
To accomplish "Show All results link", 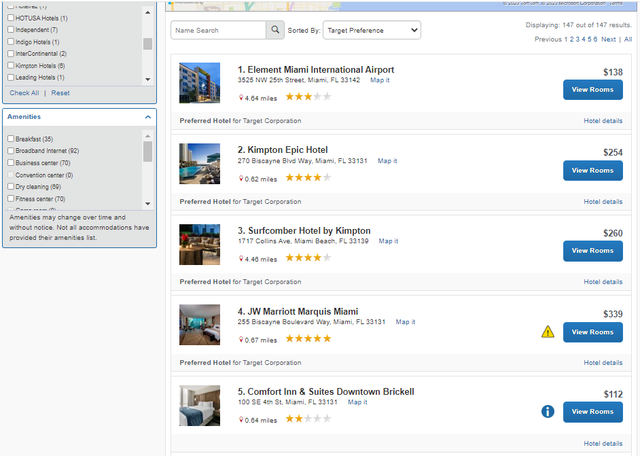I will [628, 39].
